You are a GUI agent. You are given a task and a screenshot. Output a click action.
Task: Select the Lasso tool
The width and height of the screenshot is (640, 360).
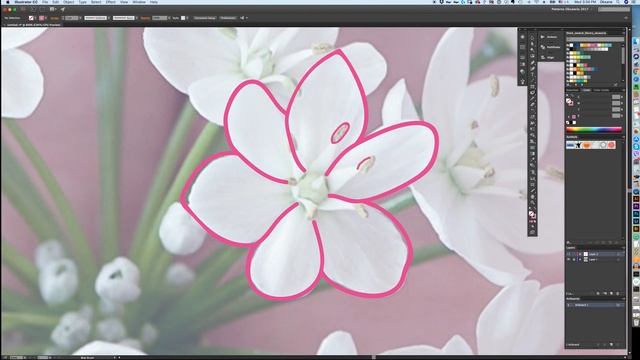pos(532,56)
